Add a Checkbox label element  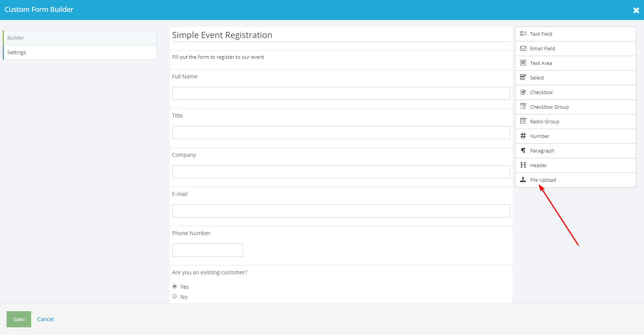pos(541,92)
